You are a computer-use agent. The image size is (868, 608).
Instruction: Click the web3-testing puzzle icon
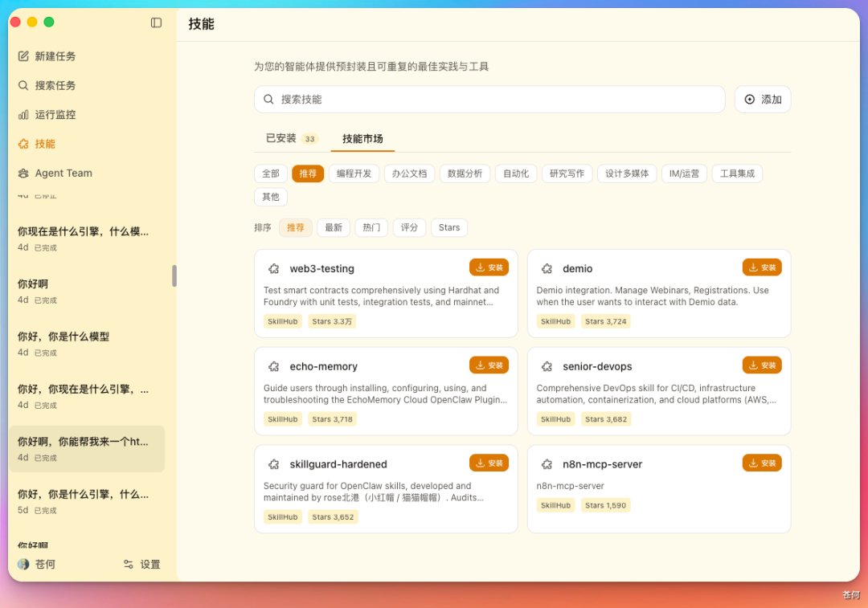tap(273, 268)
